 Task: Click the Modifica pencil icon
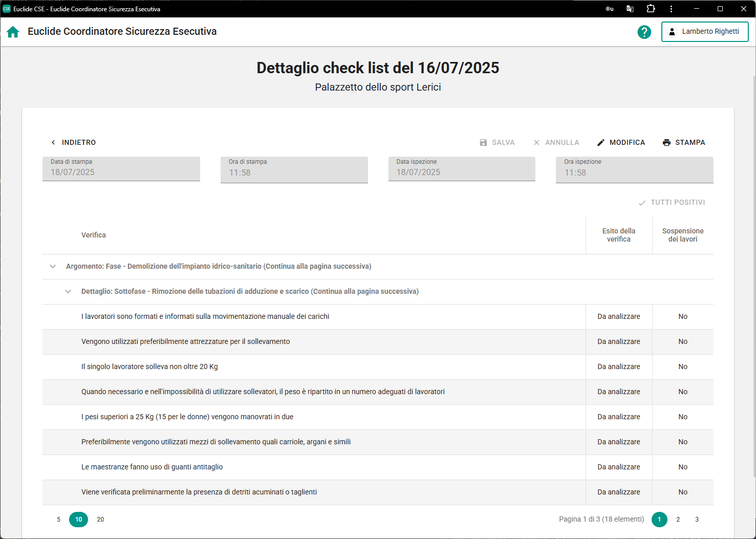pos(601,143)
